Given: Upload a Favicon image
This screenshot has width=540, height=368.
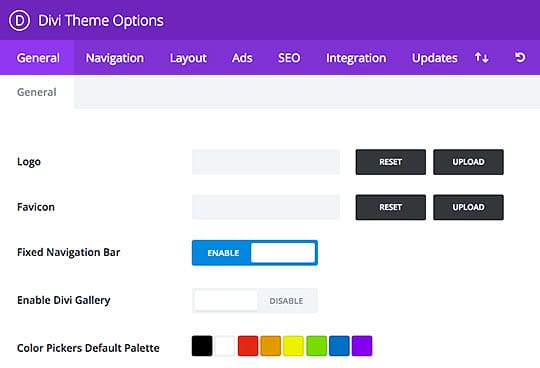Looking at the screenshot, I should tap(468, 207).
